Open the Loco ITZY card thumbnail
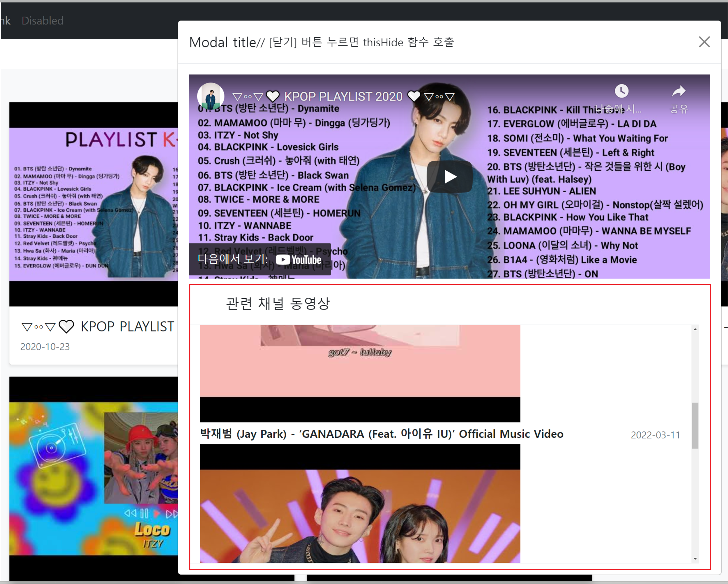The width and height of the screenshot is (728, 584). coord(94,478)
